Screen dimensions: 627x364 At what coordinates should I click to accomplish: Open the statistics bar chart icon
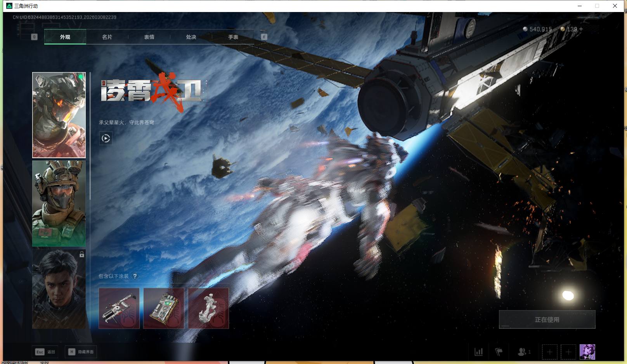[479, 352]
